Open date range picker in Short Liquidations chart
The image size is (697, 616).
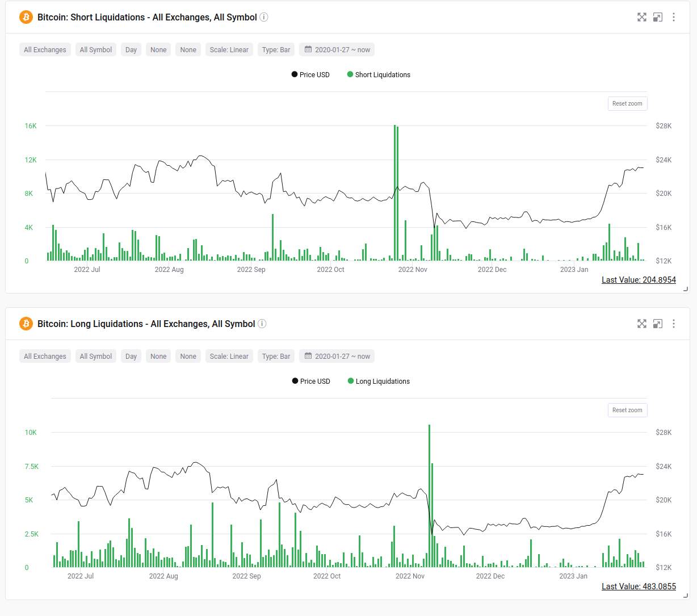(x=337, y=50)
